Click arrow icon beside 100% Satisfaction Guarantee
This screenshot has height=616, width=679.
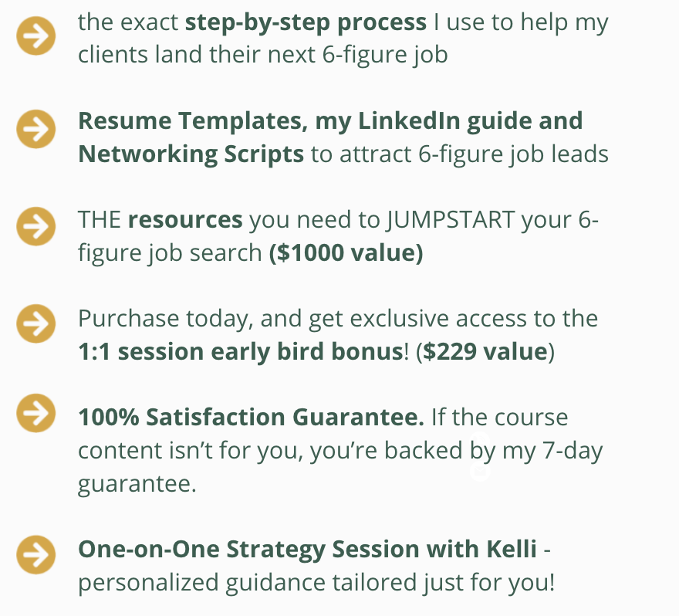pos(35,413)
